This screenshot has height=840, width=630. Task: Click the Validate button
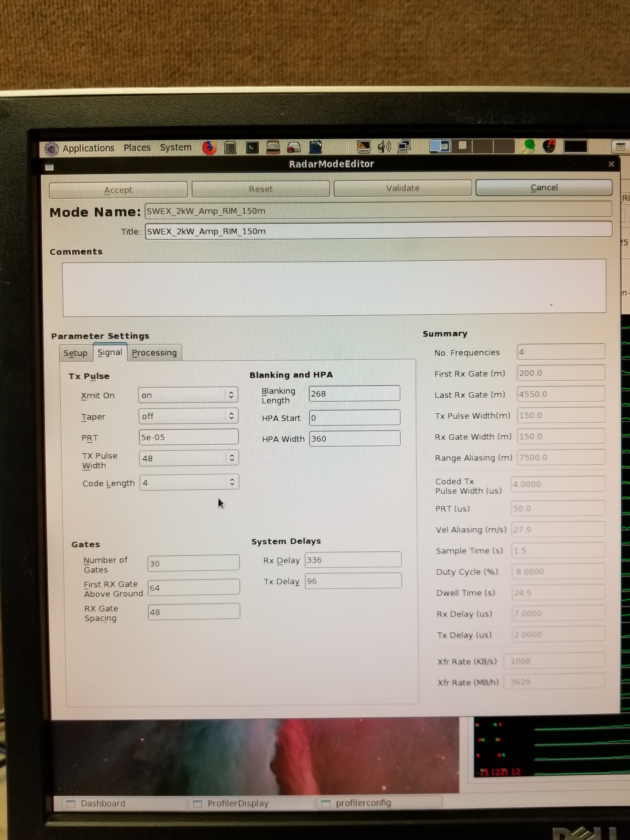[x=402, y=188]
